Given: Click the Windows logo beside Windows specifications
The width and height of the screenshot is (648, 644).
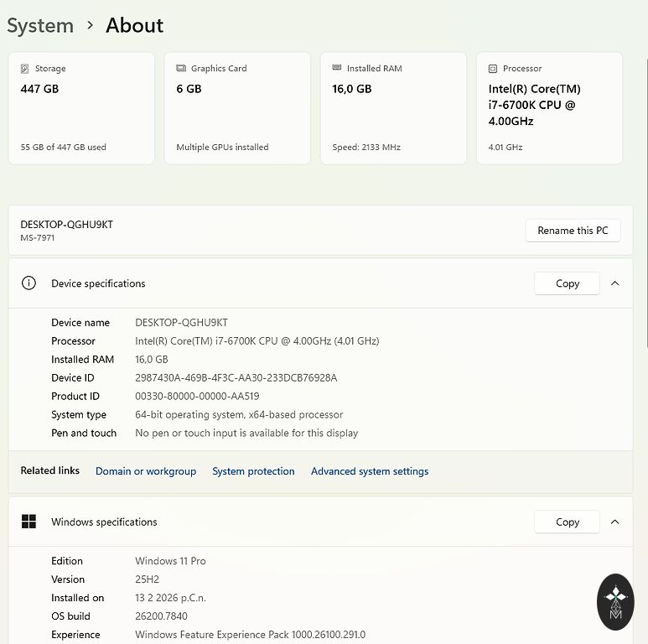Looking at the screenshot, I should pos(29,522).
